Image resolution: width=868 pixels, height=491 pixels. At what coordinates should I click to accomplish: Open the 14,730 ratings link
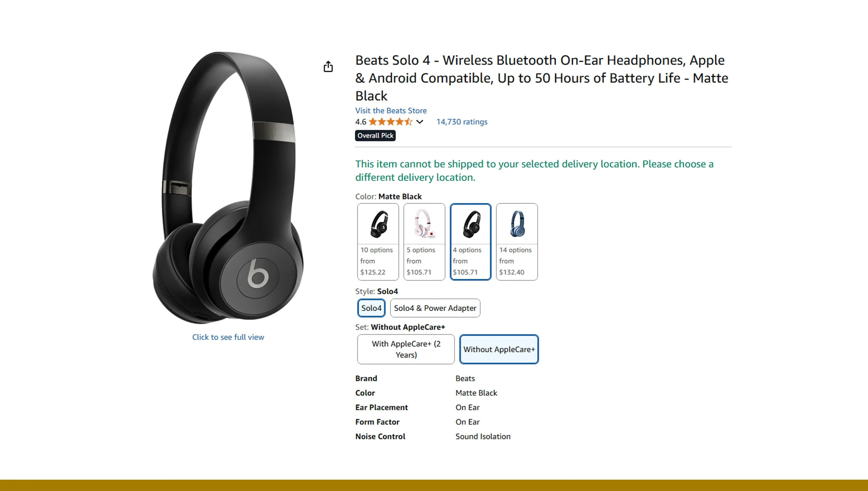coord(462,122)
